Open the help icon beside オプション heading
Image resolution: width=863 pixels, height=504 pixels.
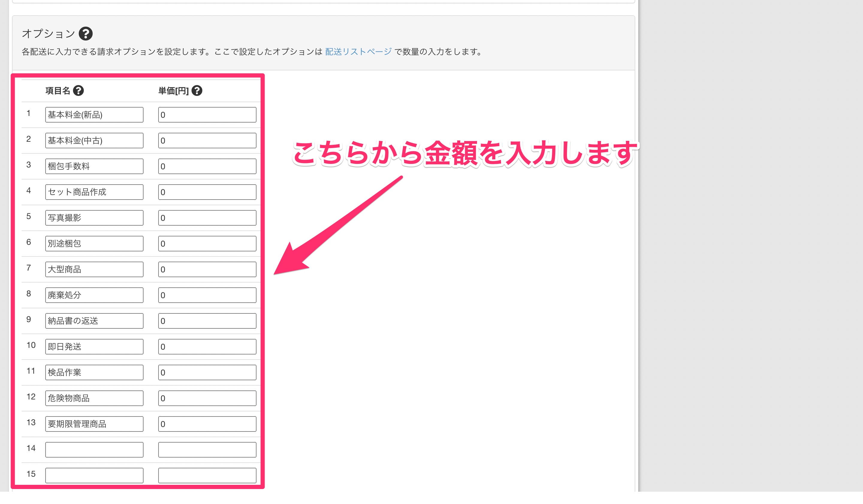[x=86, y=34]
